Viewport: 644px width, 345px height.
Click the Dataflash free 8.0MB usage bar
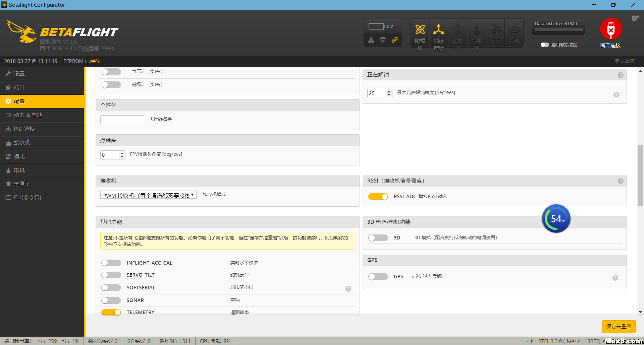[558, 29]
